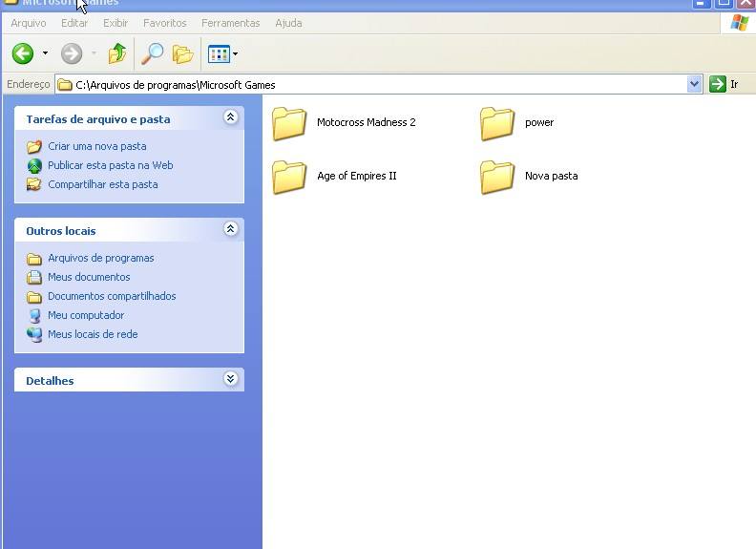756x549 pixels.
Task: Open the Exibir menu
Action: [115, 23]
